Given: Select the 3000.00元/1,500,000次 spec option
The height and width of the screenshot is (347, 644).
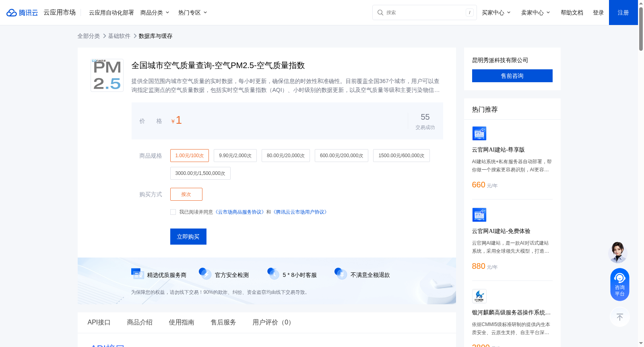Looking at the screenshot, I should click(x=200, y=173).
